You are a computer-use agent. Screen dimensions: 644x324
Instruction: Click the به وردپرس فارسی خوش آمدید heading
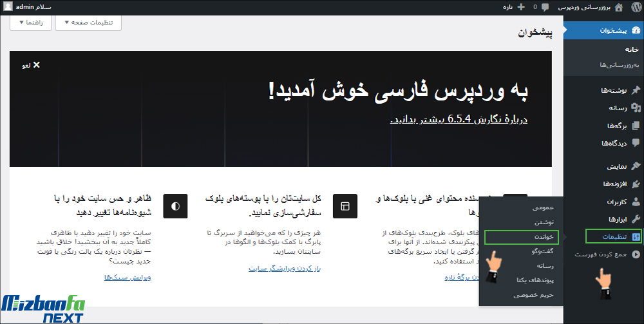(397, 90)
